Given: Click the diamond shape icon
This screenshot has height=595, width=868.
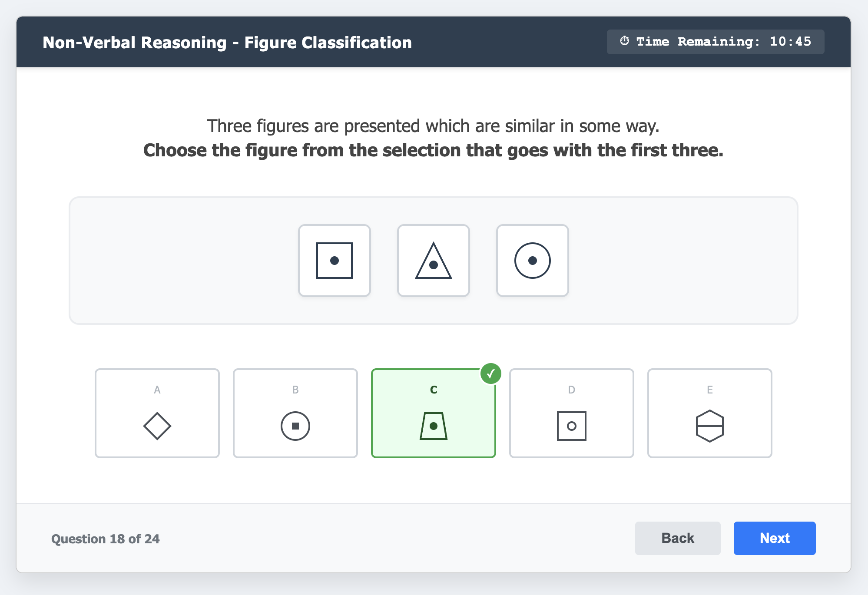Looking at the screenshot, I should click(157, 426).
